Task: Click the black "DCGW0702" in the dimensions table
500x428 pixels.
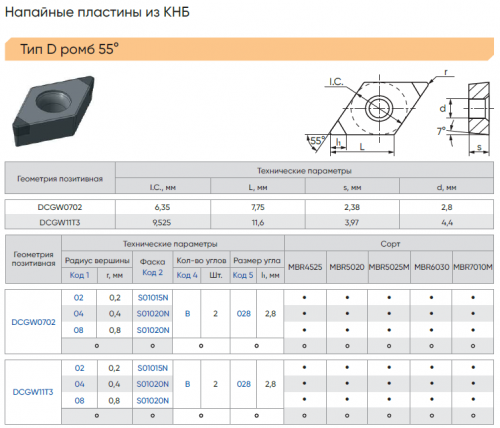Action: (x=60, y=207)
